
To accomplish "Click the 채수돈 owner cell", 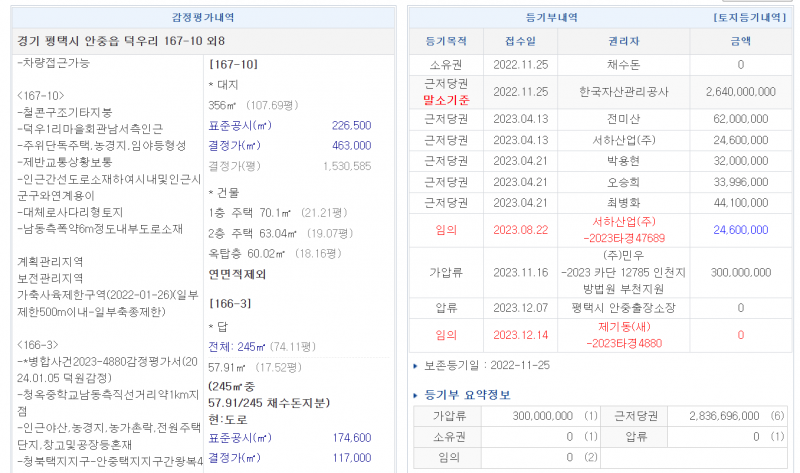I will pos(623,65).
